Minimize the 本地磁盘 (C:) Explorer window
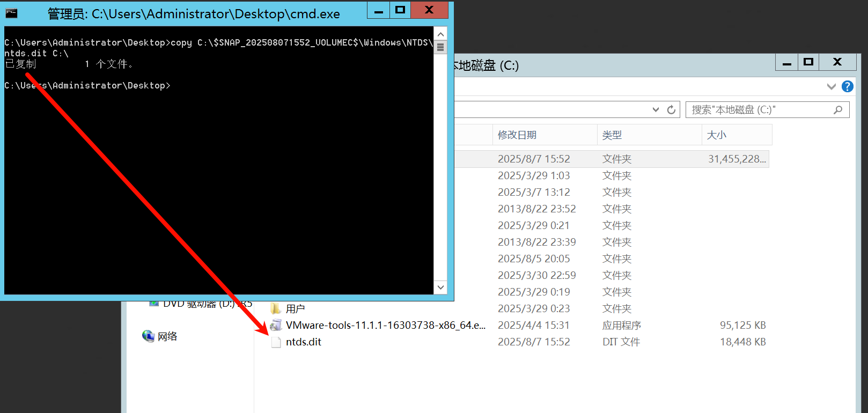868x413 pixels. [787, 63]
